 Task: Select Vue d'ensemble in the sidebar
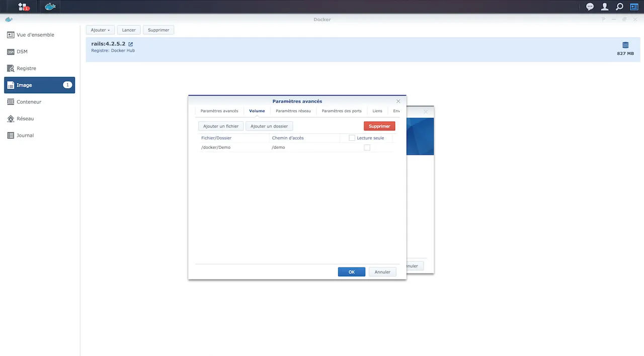point(39,35)
